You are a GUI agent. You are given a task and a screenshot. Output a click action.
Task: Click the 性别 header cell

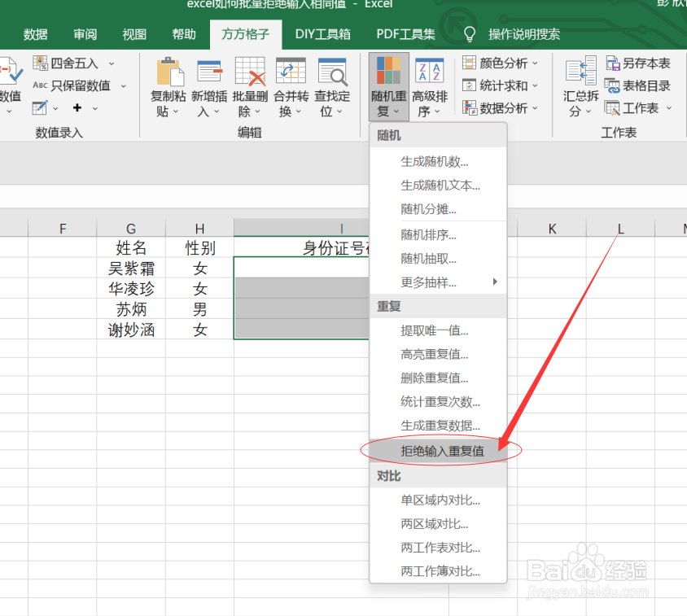199,247
